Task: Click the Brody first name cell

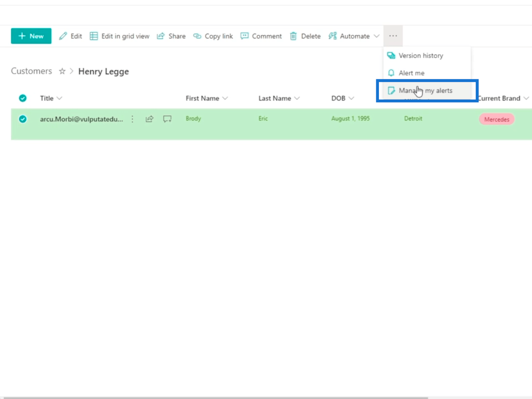Action: click(x=193, y=119)
